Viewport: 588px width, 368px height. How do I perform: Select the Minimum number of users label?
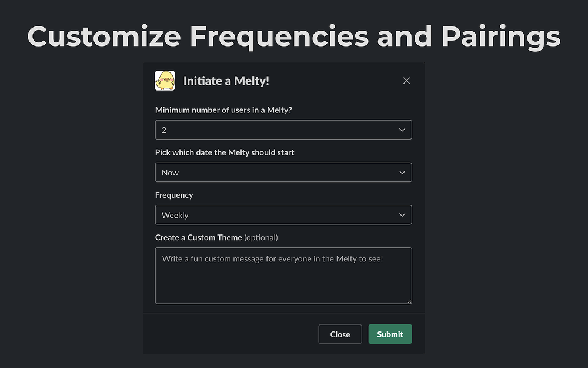(x=223, y=110)
